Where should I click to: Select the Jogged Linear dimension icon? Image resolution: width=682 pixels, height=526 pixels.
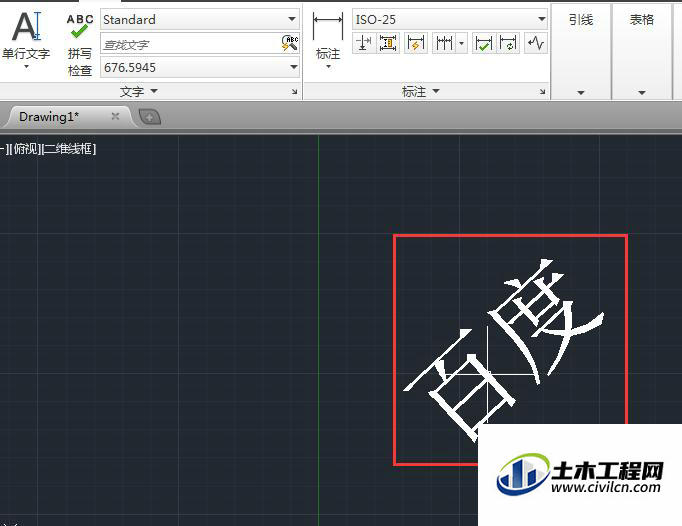536,43
